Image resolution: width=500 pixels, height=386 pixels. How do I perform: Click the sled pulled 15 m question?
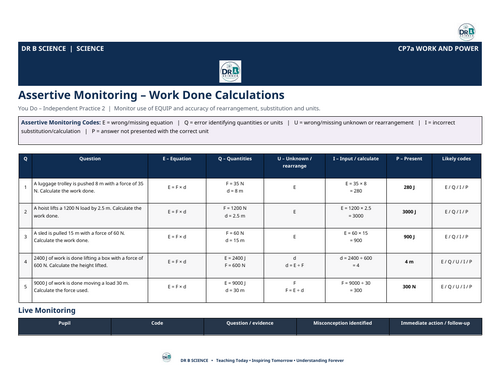[x=79, y=237]
